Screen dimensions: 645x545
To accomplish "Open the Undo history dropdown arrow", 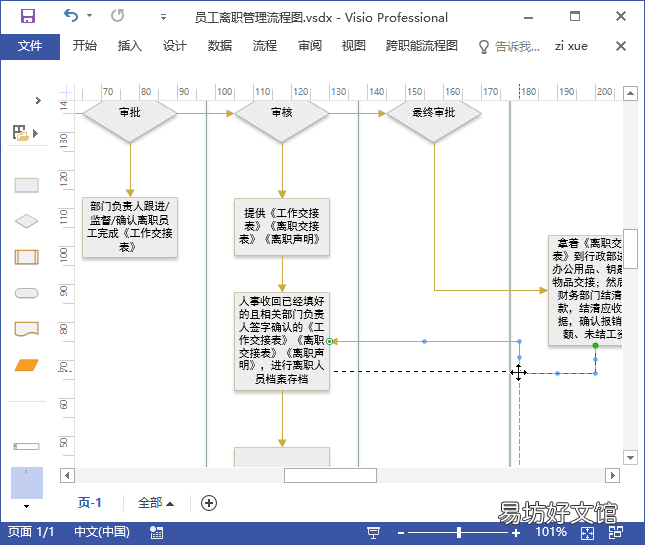I will click(x=89, y=16).
